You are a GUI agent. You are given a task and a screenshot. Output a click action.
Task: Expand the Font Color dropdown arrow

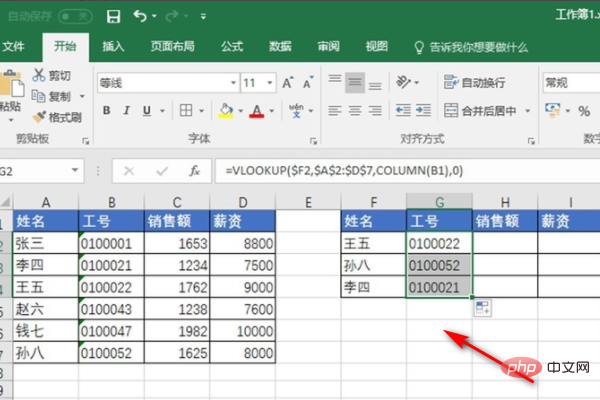point(272,111)
